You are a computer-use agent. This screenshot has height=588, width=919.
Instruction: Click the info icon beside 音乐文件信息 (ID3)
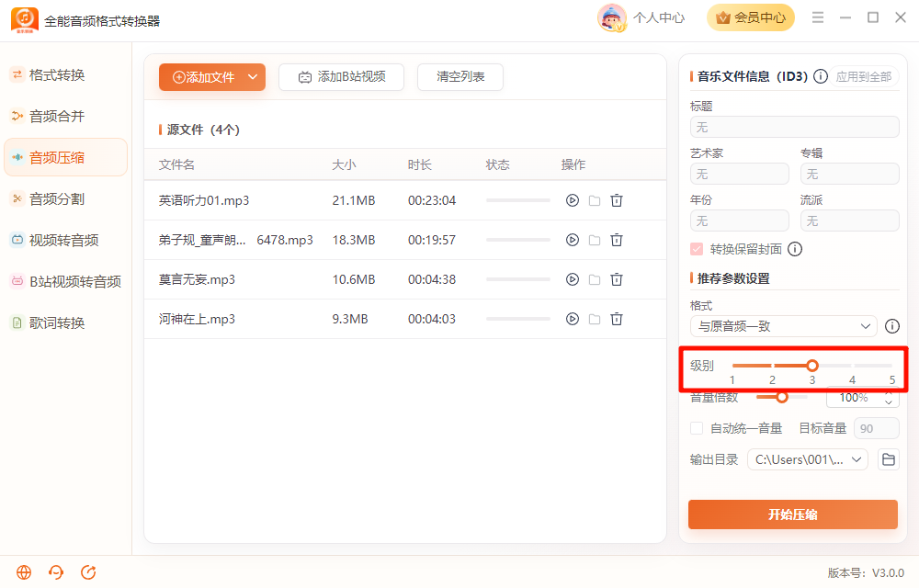tap(821, 76)
